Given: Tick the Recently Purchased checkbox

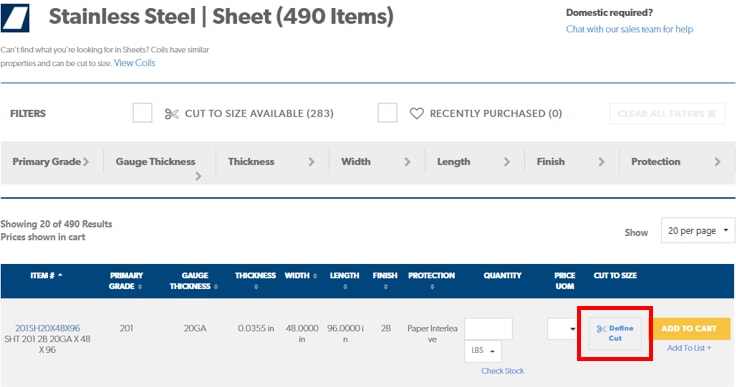Looking at the screenshot, I should (x=387, y=113).
